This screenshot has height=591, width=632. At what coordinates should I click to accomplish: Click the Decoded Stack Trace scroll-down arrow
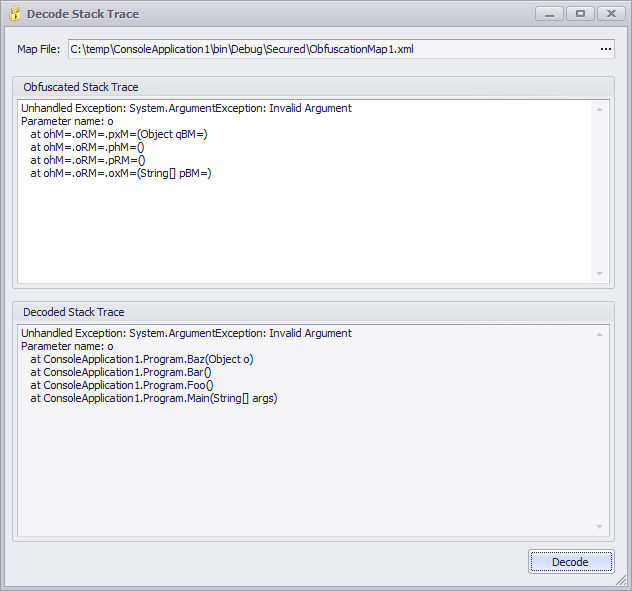tap(600, 526)
